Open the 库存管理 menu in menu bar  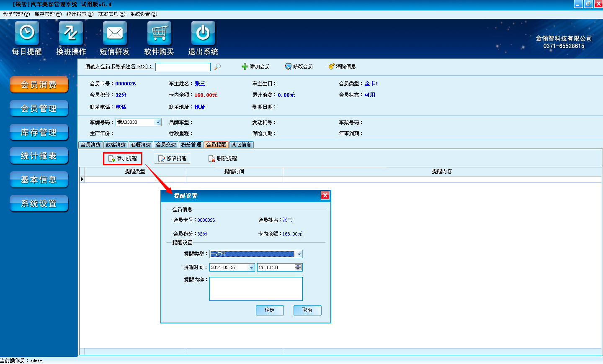point(48,14)
